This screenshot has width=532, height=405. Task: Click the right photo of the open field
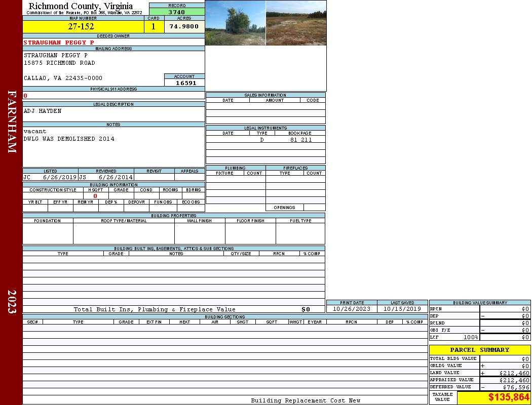pyautogui.click(x=296, y=23)
